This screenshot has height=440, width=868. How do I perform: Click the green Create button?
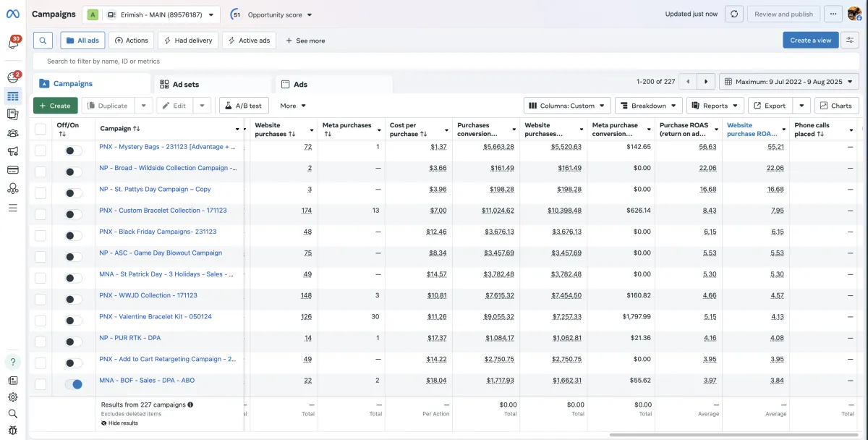[55, 106]
